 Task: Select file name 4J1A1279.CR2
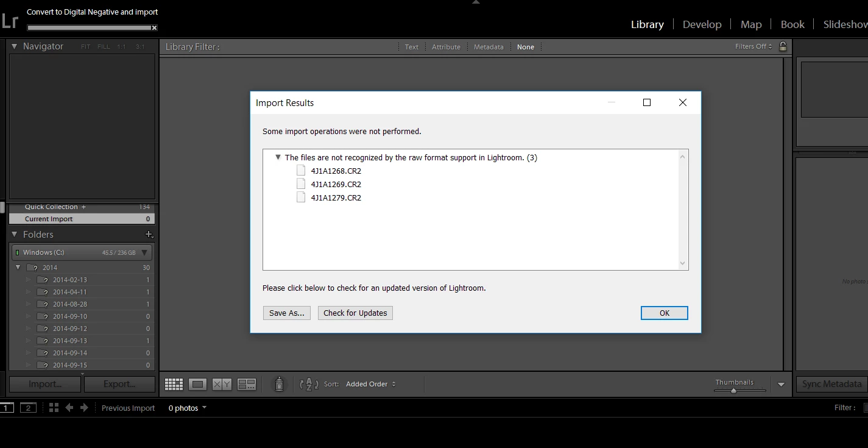coord(336,197)
